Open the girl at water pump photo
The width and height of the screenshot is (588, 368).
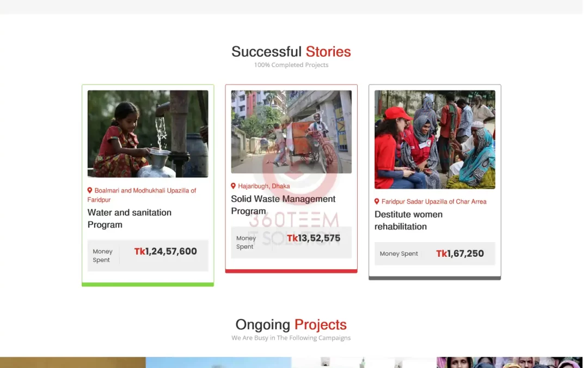148,134
